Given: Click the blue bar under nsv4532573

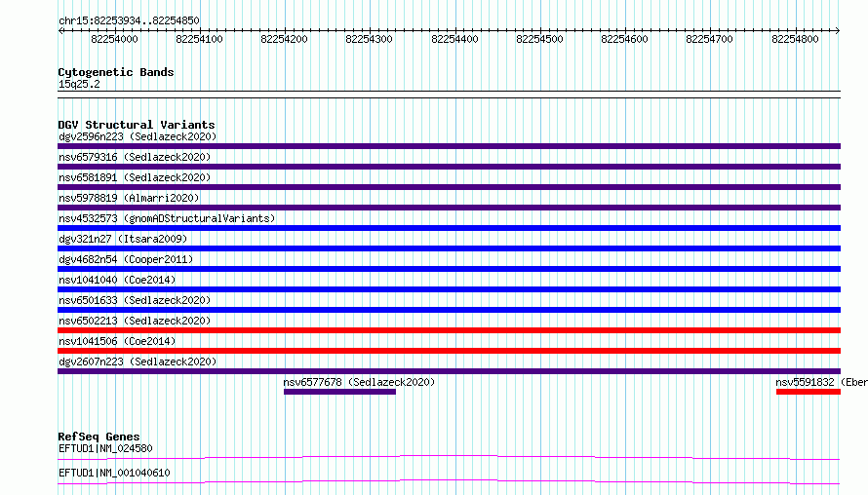Looking at the screenshot, I should click(449, 228).
